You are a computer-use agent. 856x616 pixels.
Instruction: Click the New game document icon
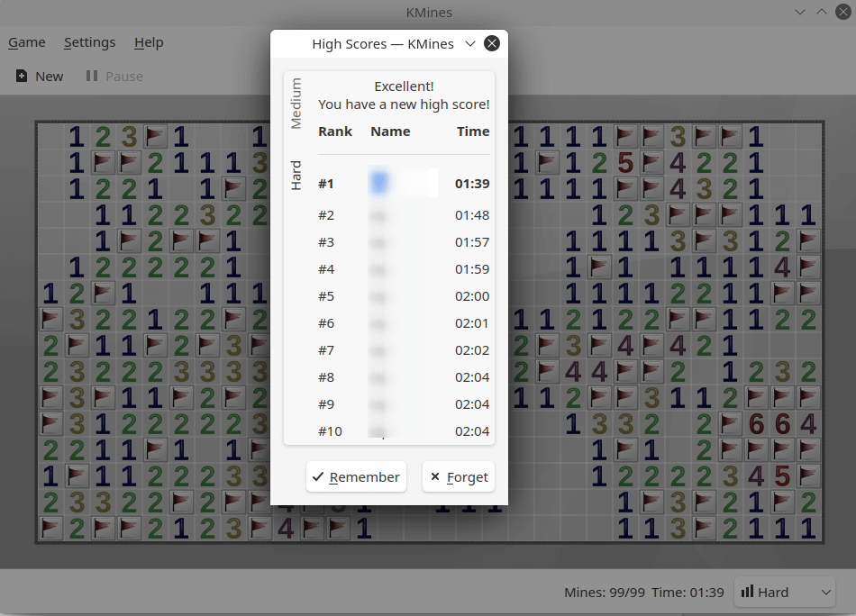point(22,76)
